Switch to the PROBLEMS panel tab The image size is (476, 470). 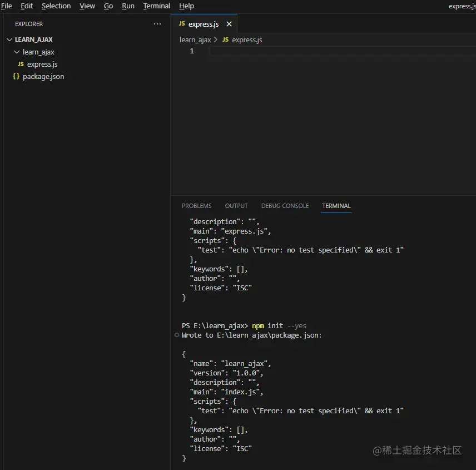tap(197, 206)
